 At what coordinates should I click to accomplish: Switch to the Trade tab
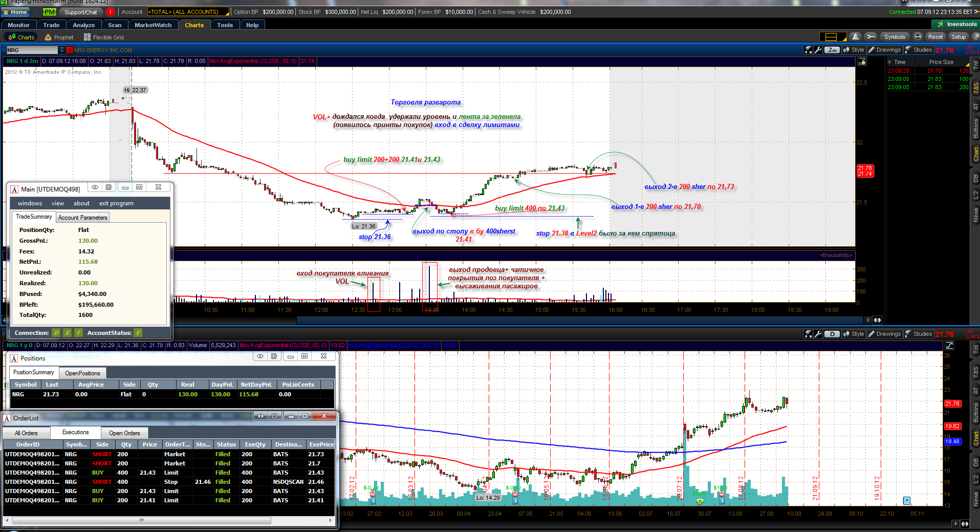click(x=51, y=25)
